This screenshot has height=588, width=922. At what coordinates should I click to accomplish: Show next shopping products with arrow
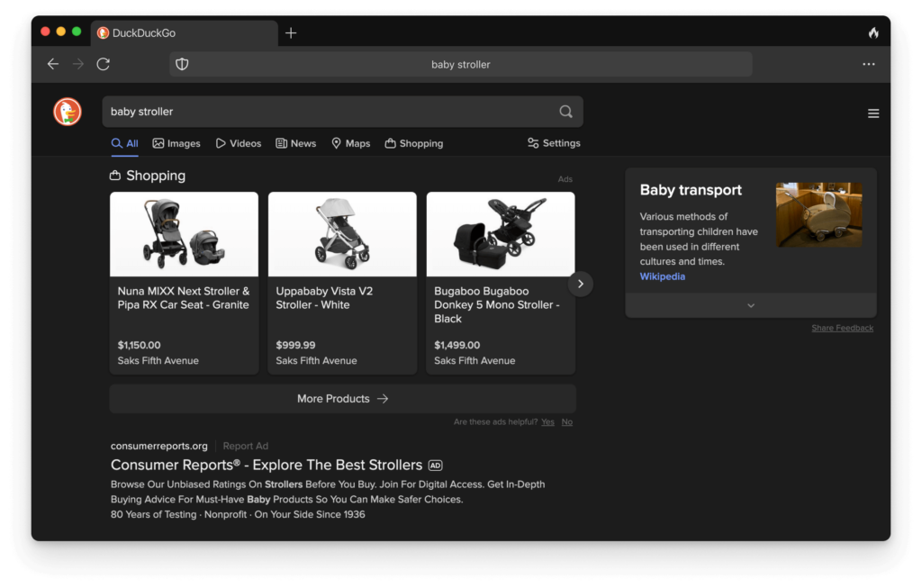(580, 284)
